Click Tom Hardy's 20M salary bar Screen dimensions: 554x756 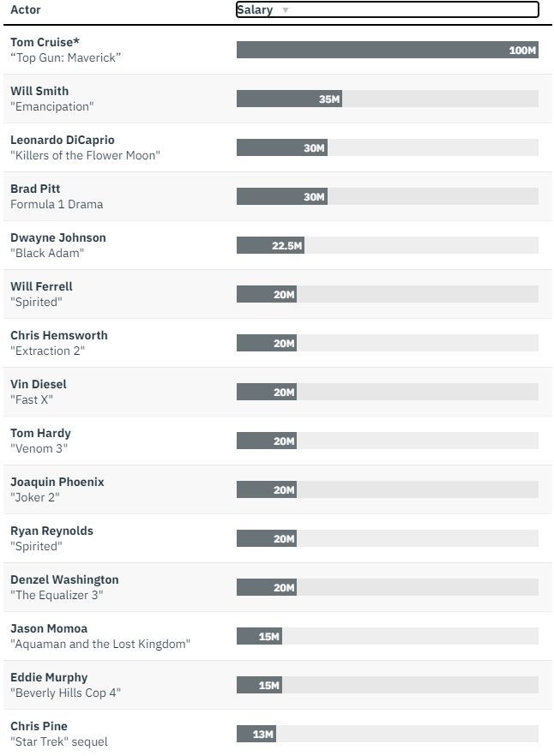tap(266, 441)
